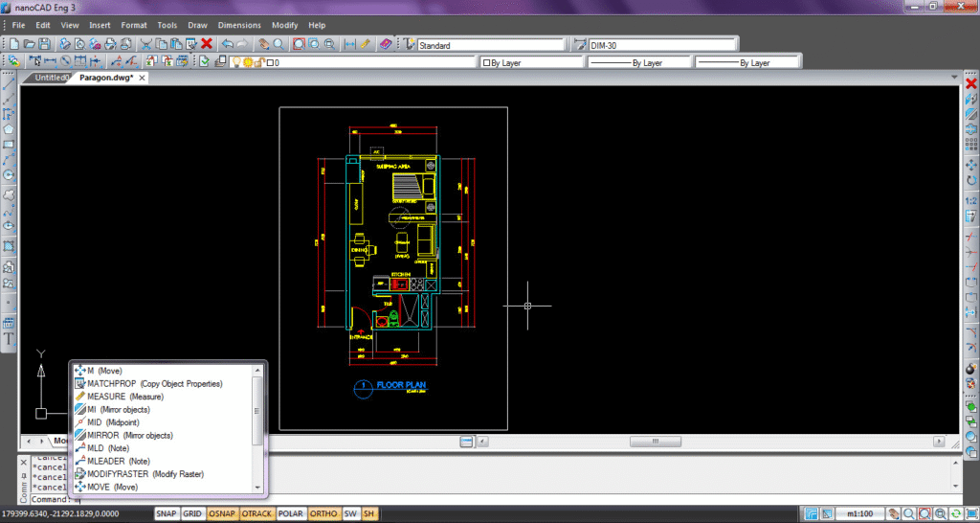The height and width of the screenshot is (523, 980).
Task: Toggle OTRACK mode in status bar
Action: [256, 513]
